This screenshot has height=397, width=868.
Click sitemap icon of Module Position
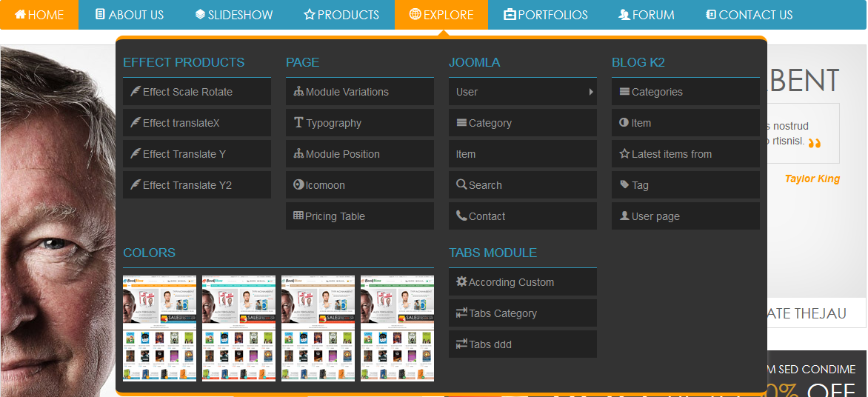(298, 153)
